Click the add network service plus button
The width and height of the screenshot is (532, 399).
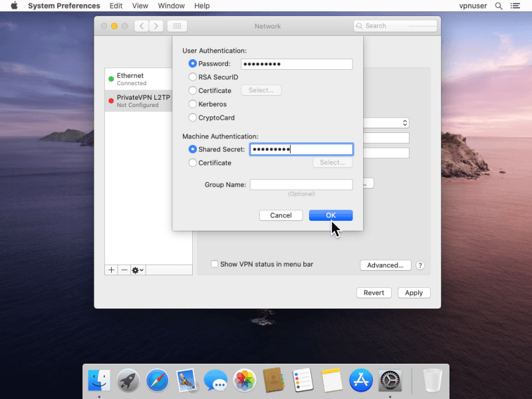111,270
